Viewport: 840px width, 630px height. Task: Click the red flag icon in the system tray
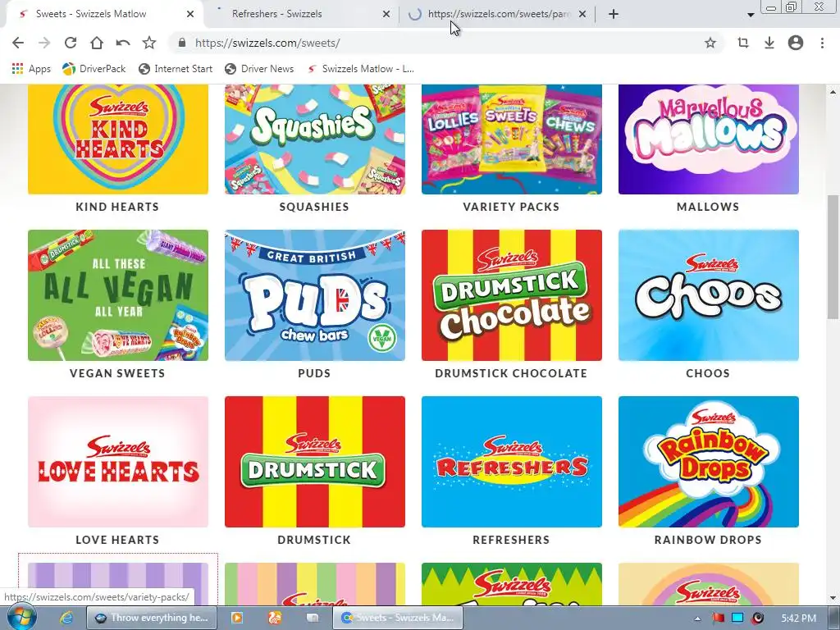718,619
